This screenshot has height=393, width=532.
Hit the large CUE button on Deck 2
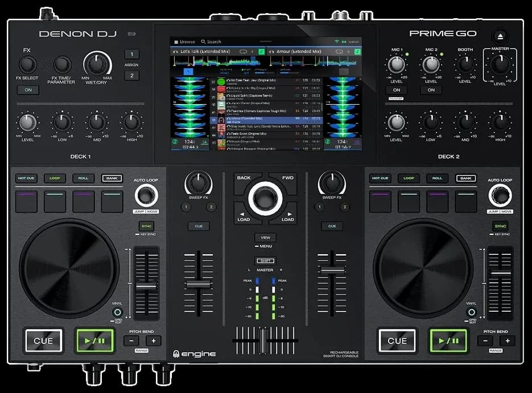click(x=397, y=341)
